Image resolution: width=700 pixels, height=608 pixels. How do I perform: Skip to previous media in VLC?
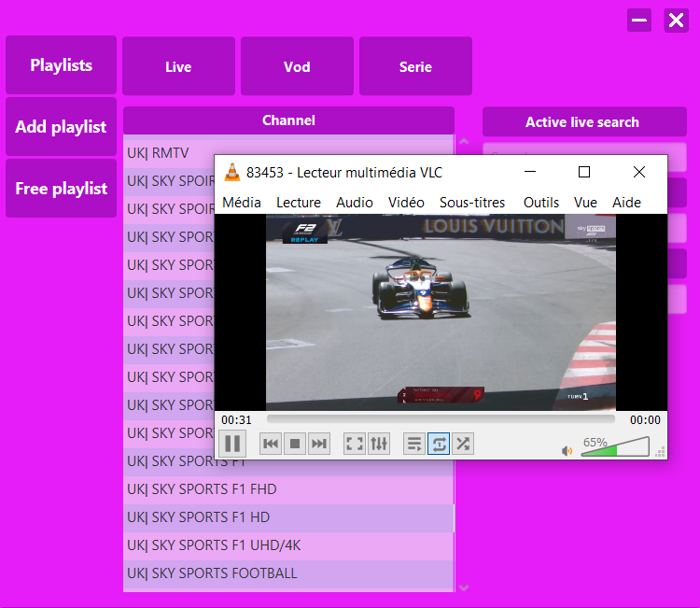pos(271,444)
